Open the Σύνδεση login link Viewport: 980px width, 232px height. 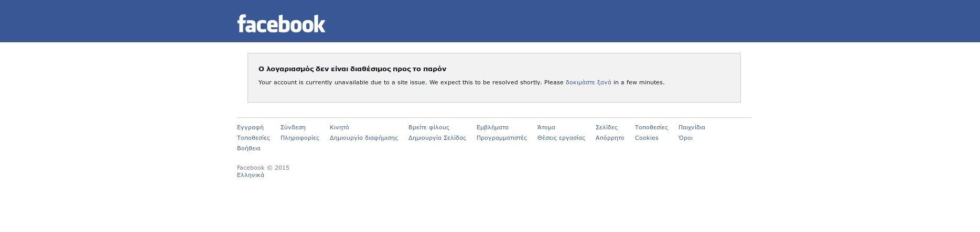click(293, 127)
